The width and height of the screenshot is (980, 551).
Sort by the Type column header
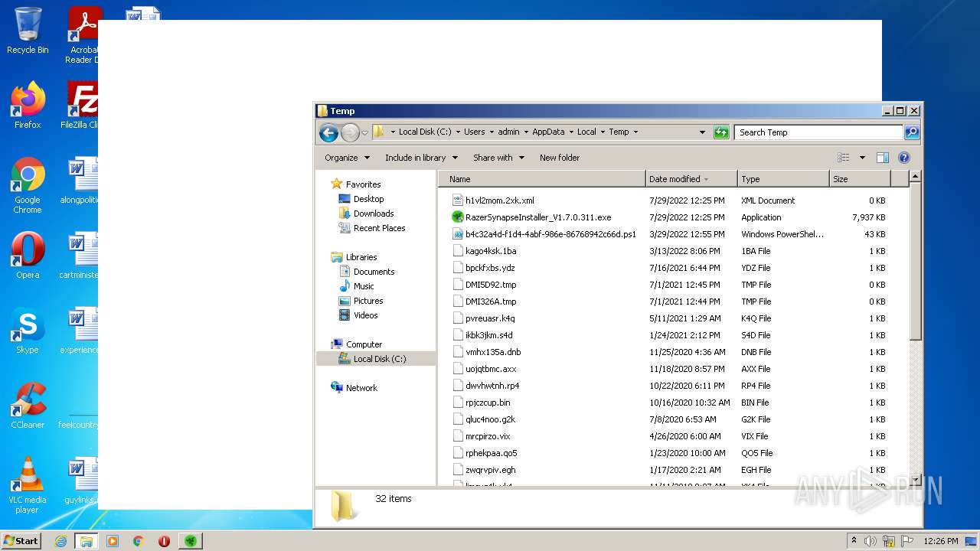point(783,179)
